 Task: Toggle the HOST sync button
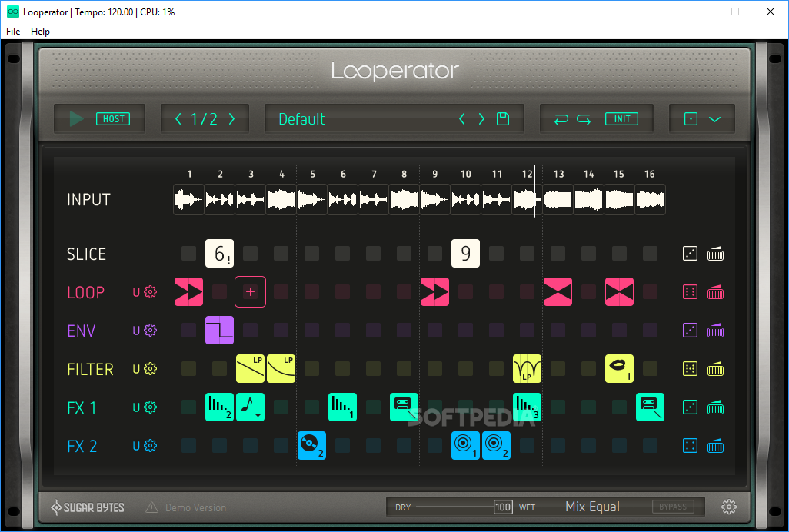click(113, 118)
